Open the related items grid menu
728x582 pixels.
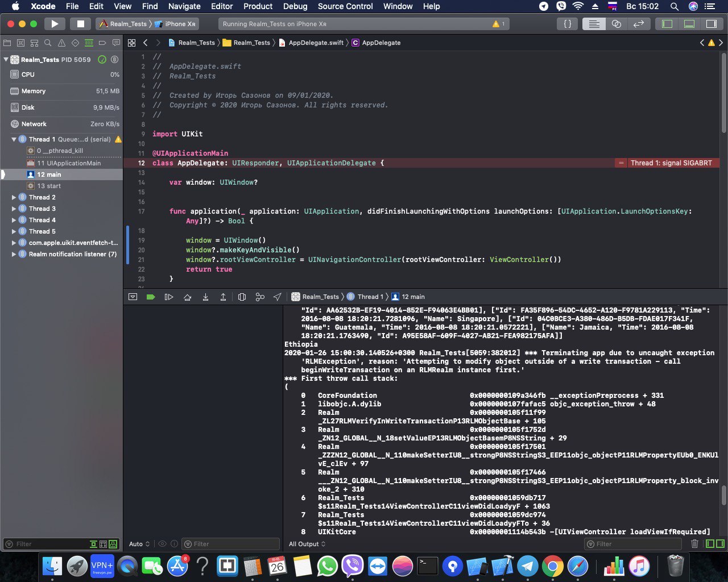131,43
